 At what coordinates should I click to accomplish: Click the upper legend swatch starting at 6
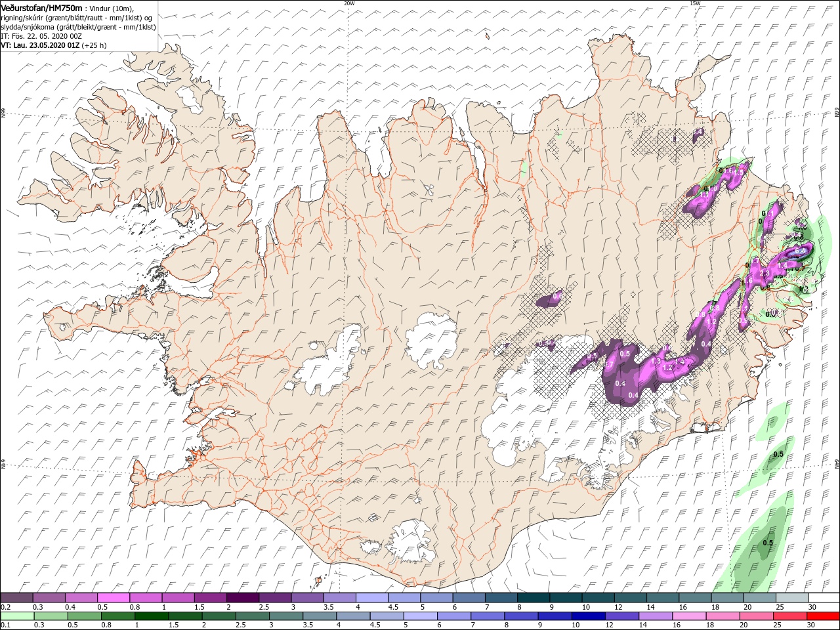[469, 598]
